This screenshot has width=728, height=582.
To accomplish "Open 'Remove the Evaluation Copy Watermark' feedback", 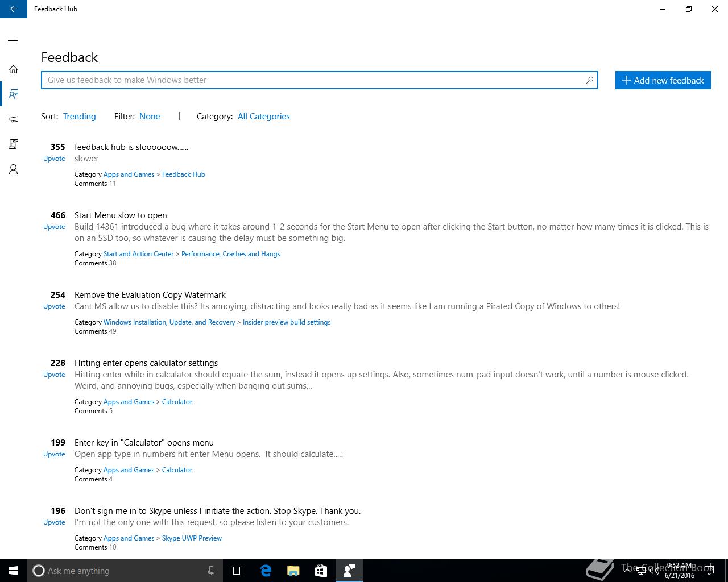I will click(x=150, y=295).
